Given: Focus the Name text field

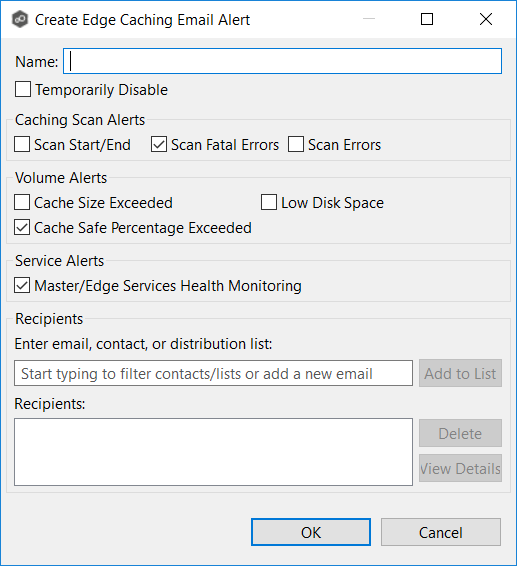Looking at the screenshot, I should click(282, 61).
